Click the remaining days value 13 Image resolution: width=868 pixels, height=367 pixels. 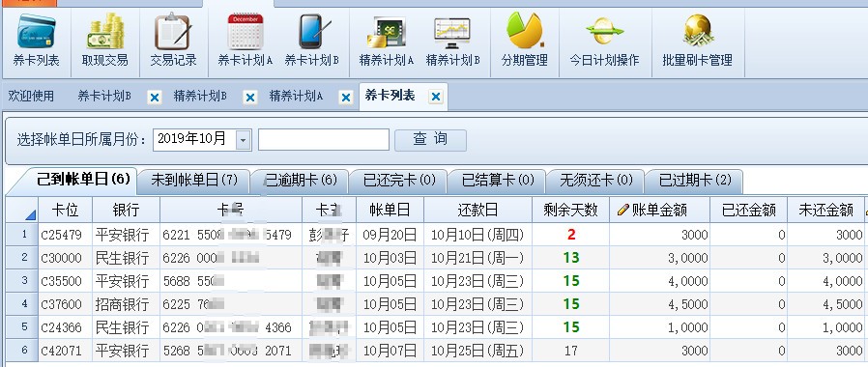(570, 258)
